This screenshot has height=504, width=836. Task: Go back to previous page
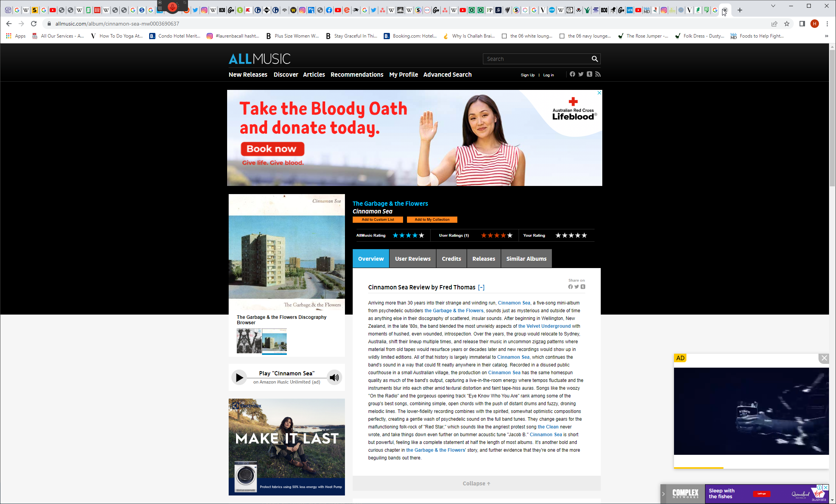click(x=9, y=24)
